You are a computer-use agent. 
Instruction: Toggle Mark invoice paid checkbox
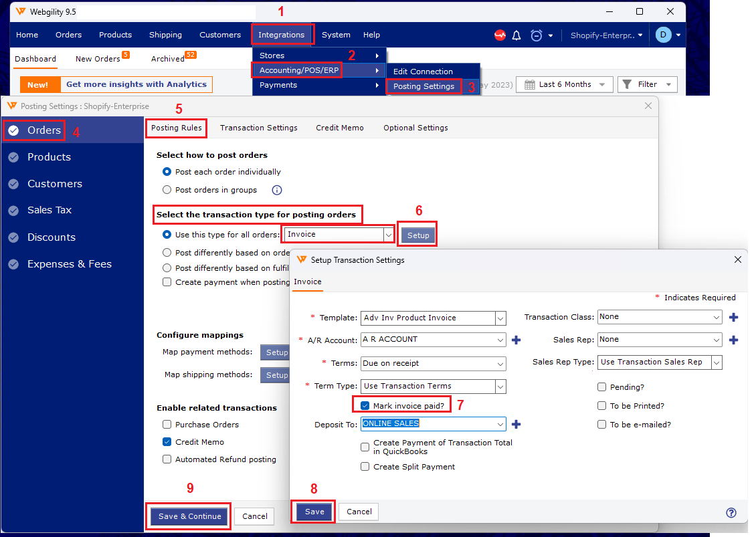point(365,405)
